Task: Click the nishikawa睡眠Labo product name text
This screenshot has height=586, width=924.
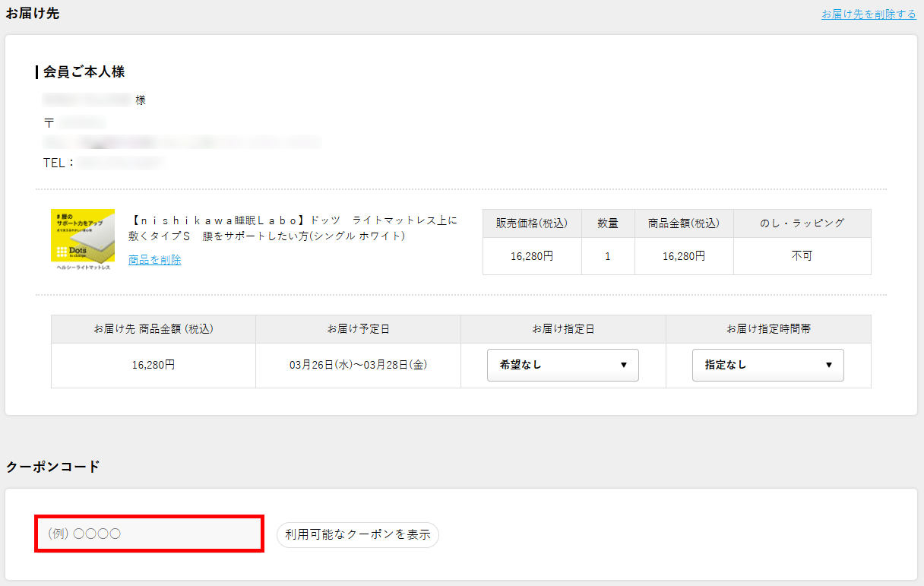Action: coord(295,228)
